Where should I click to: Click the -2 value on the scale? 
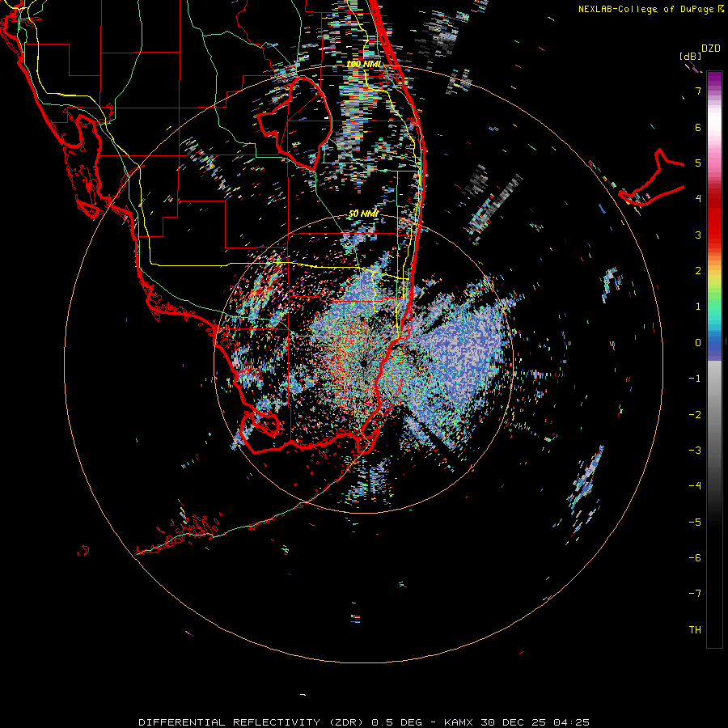point(695,415)
